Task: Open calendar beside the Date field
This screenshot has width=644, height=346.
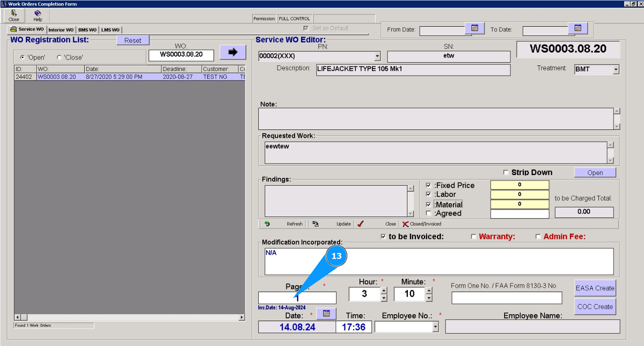Action: [326, 313]
